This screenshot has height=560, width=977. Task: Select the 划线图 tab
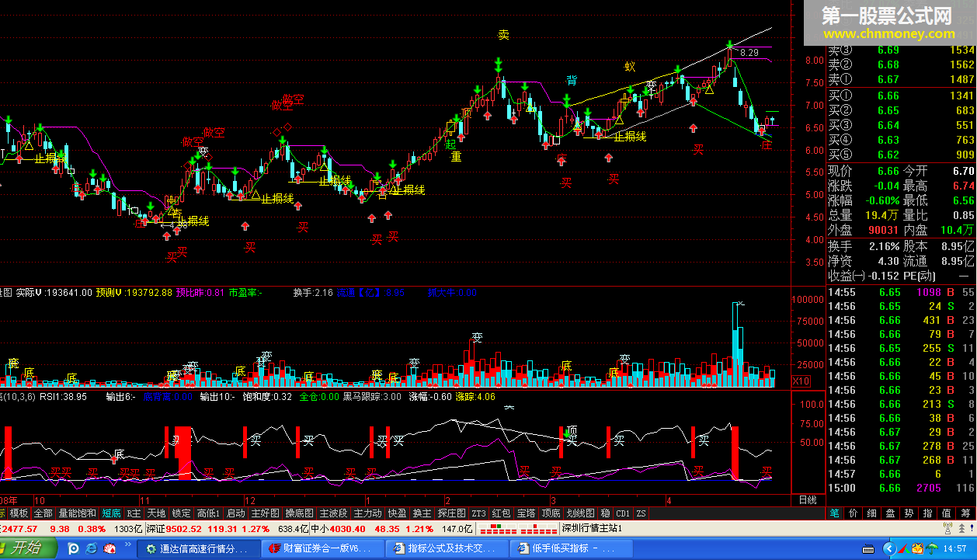(579, 513)
